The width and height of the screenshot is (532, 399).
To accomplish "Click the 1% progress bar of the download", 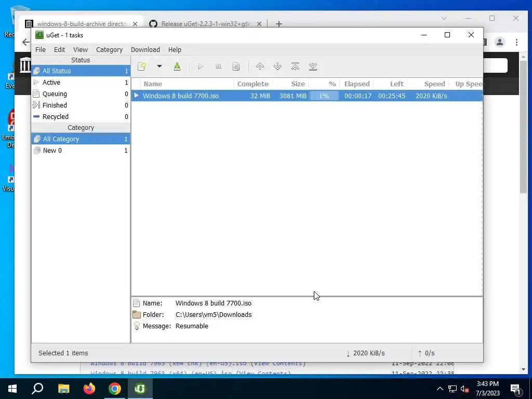I will (x=324, y=96).
